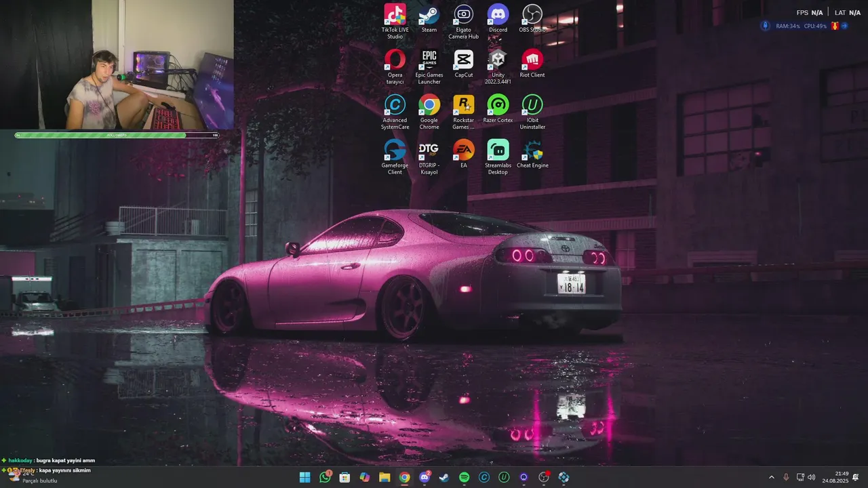Open the Windows Start menu
The width and height of the screenshot is (868, 488).
click(x=305, y=477)
